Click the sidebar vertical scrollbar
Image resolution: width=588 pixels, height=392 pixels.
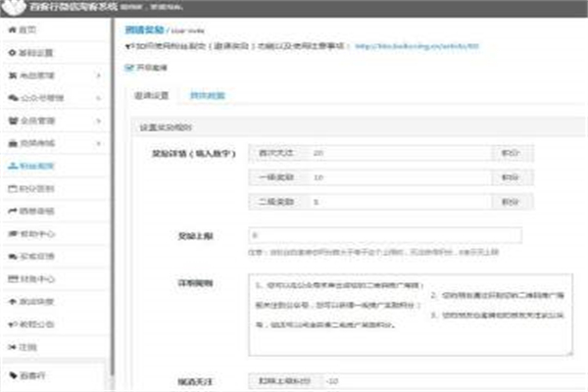112,195
